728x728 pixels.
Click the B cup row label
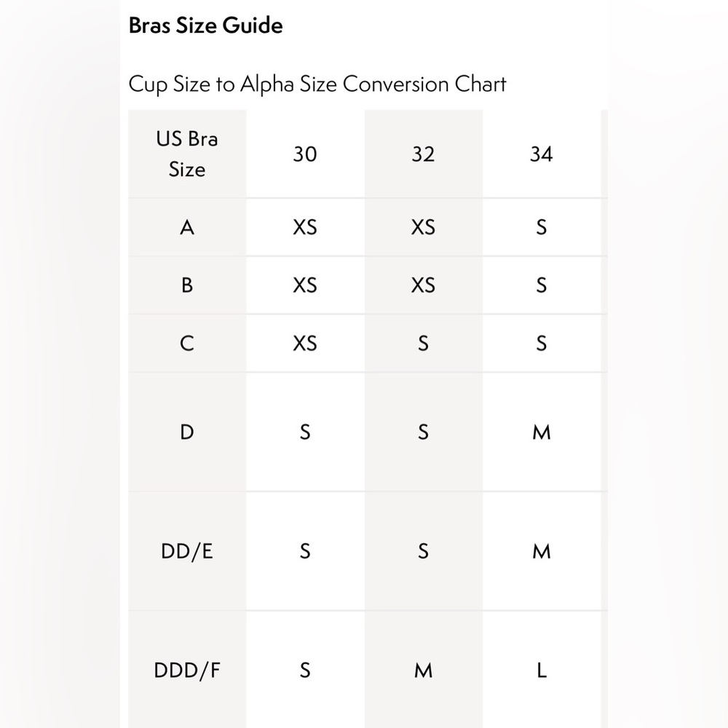(x=187, y=285)
